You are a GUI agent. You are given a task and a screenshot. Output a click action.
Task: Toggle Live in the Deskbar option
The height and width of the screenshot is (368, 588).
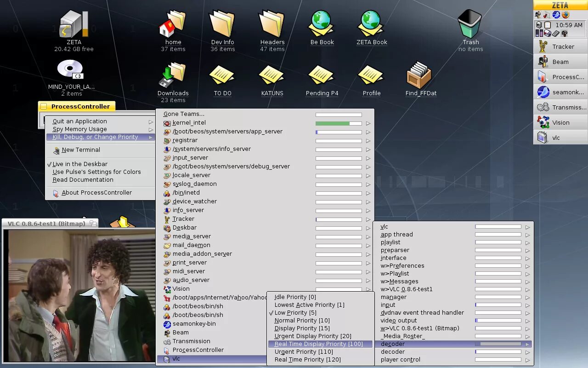pyautogui.click(x=100, y=164)
